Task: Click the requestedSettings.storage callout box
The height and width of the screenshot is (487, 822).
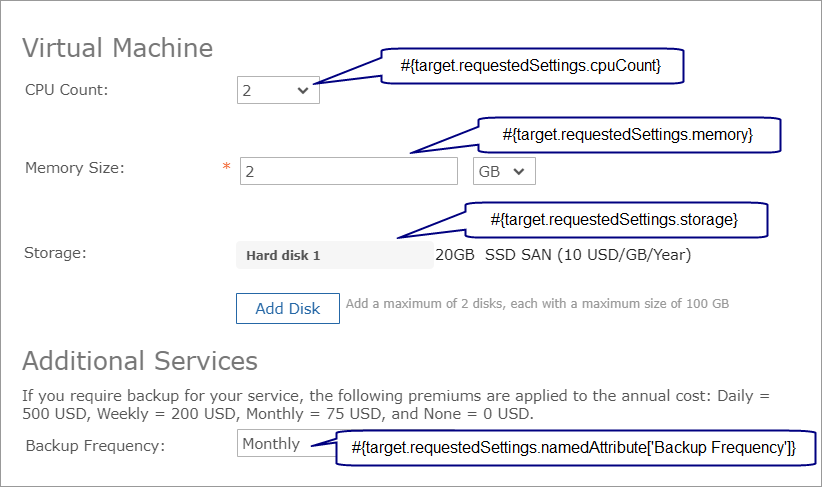Action: tap(615, 220)
